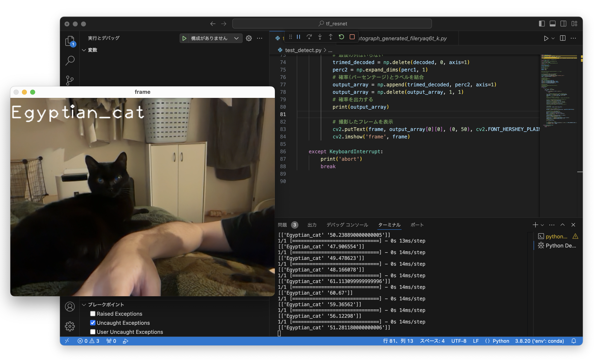The image size is (601, 364).
Task: Pause the debug session
Action: pos(298,37)
